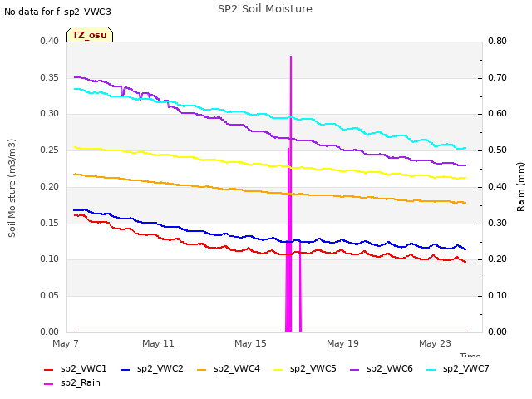This screenshot has height=399, width=532.
Task: Select the sp2_VWC4 legend entry
Action: pyautogui.click(x=229, y=368)
